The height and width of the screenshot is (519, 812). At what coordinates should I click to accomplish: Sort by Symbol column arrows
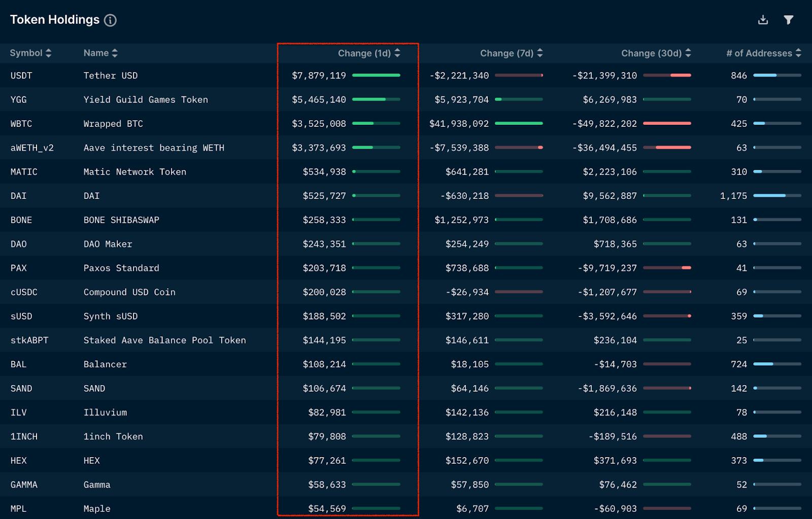click(48, 53)
